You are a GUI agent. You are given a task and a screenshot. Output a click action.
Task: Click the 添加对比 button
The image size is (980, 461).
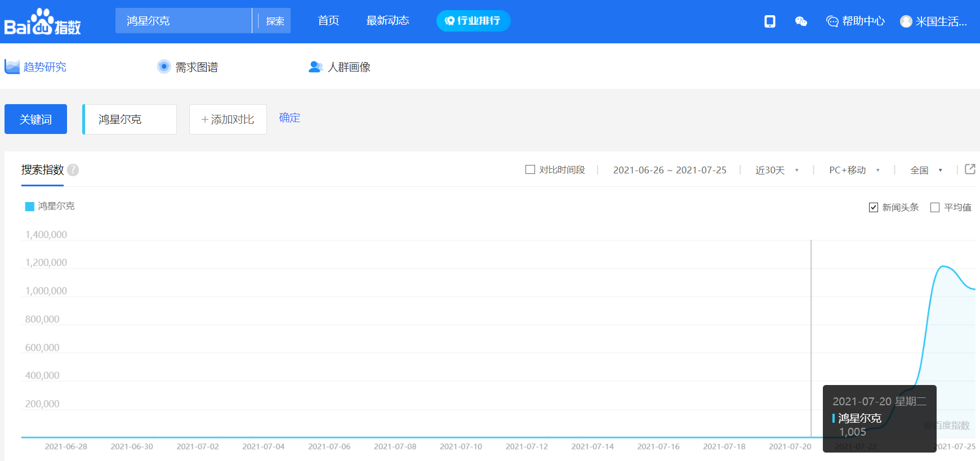pyautogui.click(x=228, y=119)
